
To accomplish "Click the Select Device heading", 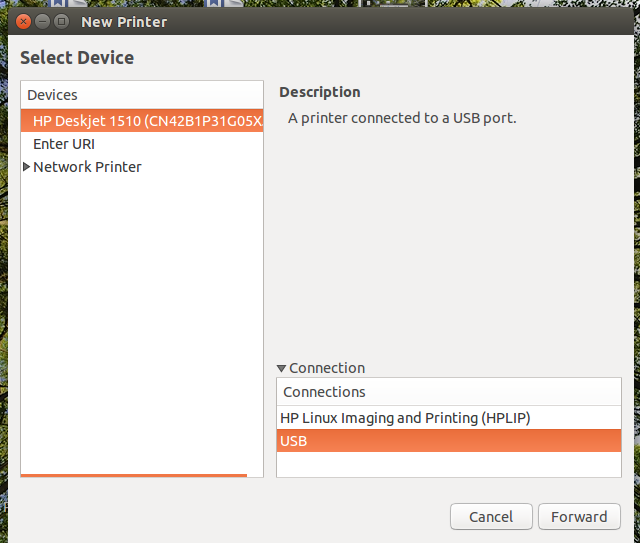I will coord(77,58).
